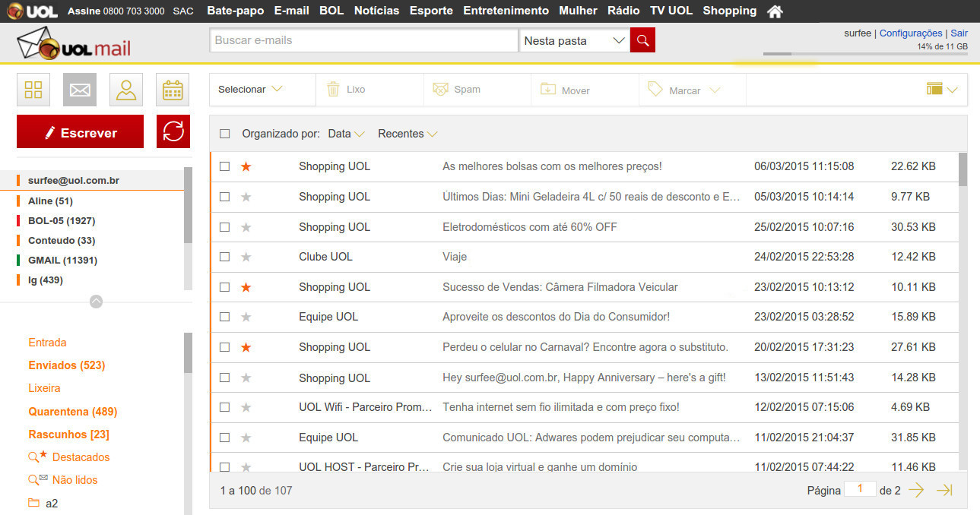
Task: Open the 'Nesta pasta' search scope dropdown
Action: pyautogui.click(x=574, y=40)
